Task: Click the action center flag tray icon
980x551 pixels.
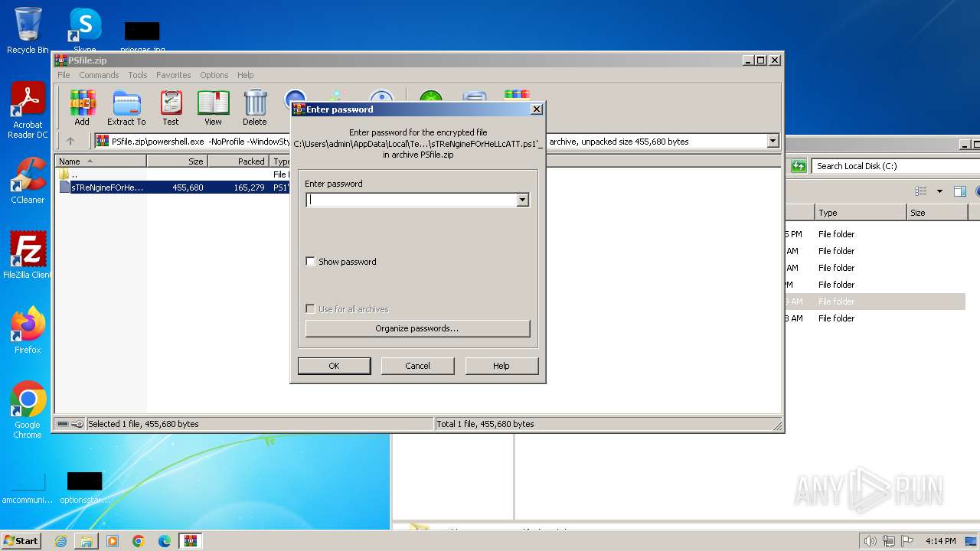Action: pos(908,541)
